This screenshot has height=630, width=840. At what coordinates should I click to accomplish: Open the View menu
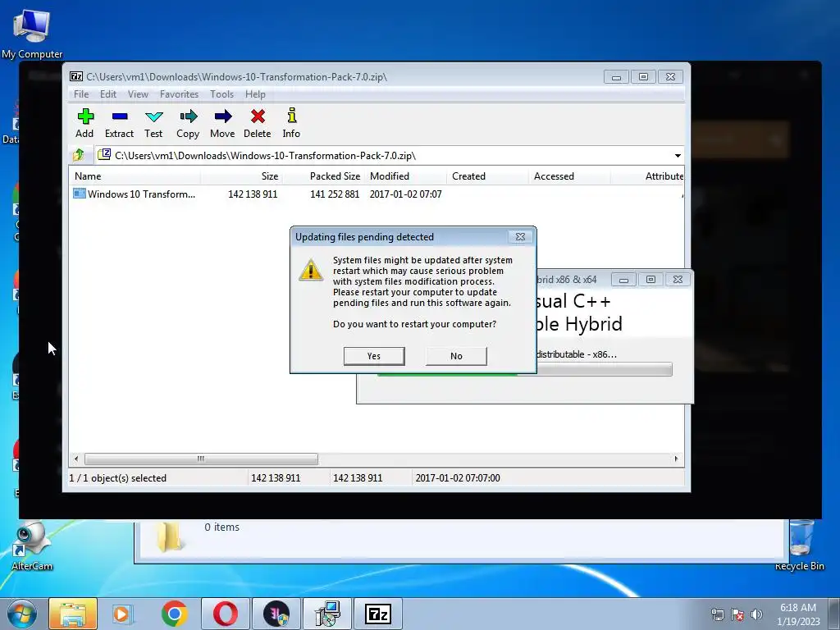pyautogui.click(x=138, y=94)
